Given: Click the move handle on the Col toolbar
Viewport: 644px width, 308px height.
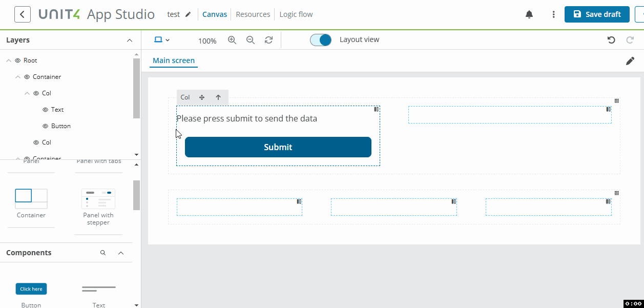Looking at the screenshot, I should coord(201,97).
